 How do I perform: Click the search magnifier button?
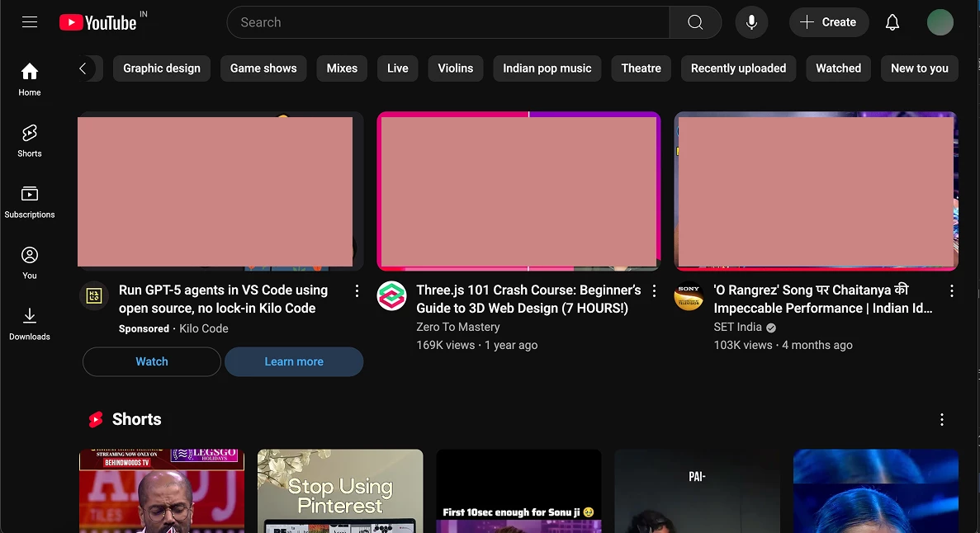pyautogui.click(x=695, y=22)
